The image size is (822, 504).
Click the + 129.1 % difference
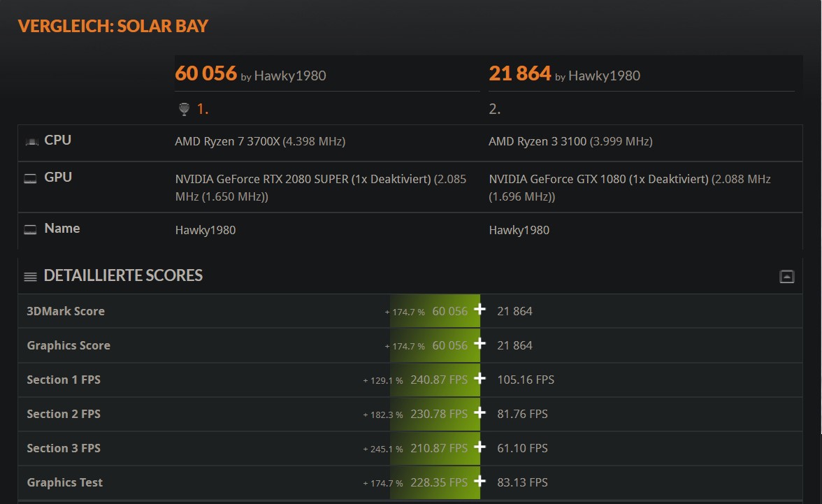click(x=383, y=381)
